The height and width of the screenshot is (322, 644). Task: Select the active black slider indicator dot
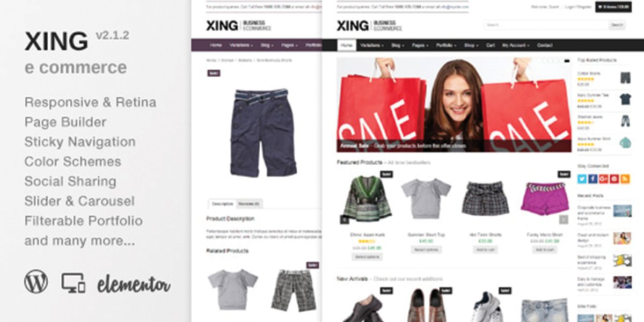[567, 61]
